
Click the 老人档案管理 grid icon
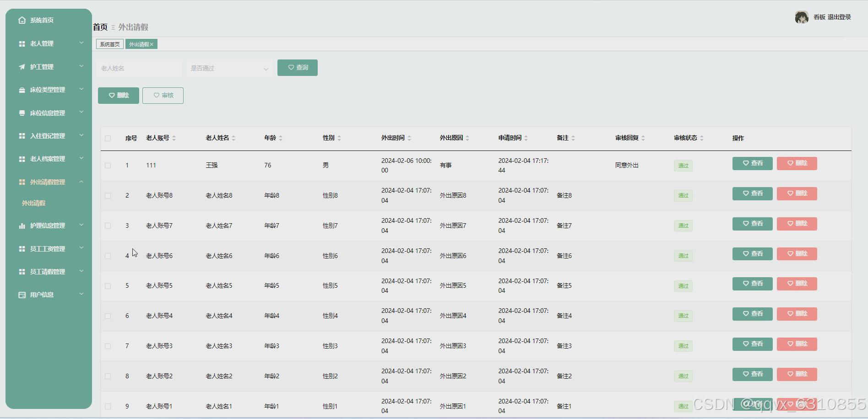(22, 159)
